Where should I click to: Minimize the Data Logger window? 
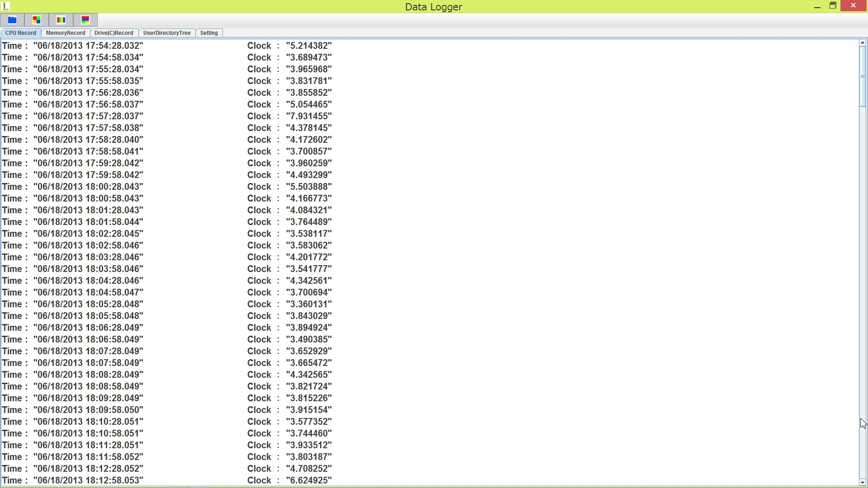[x=817, y=6]
